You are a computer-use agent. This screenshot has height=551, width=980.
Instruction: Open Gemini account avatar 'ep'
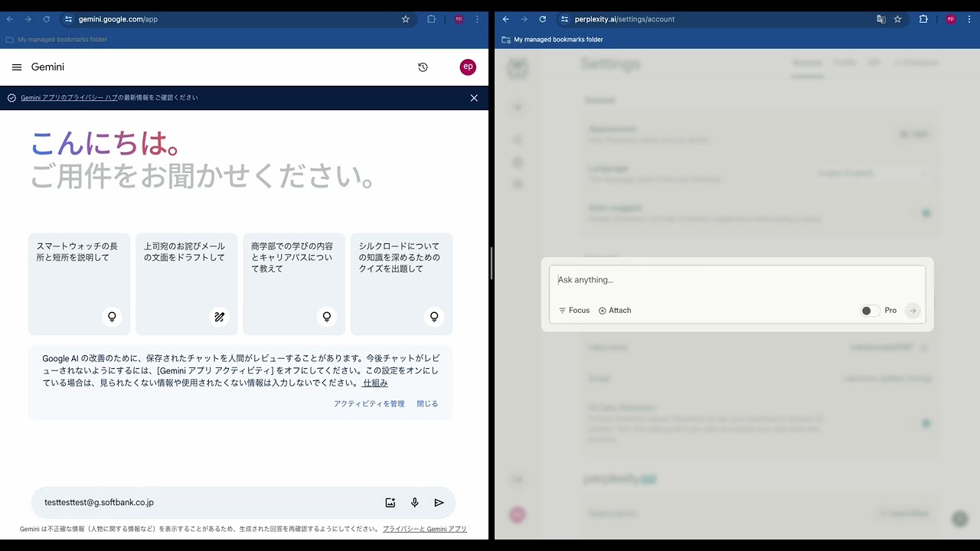coord(468,67)
